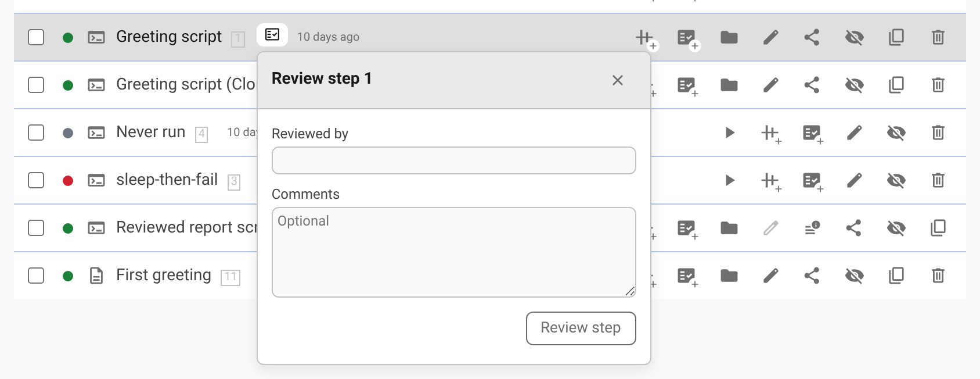Viewport: 980px width, 379px height.
Task: Click greyed edit pencil on Reviewed report
Action: (x=771, y=228)
